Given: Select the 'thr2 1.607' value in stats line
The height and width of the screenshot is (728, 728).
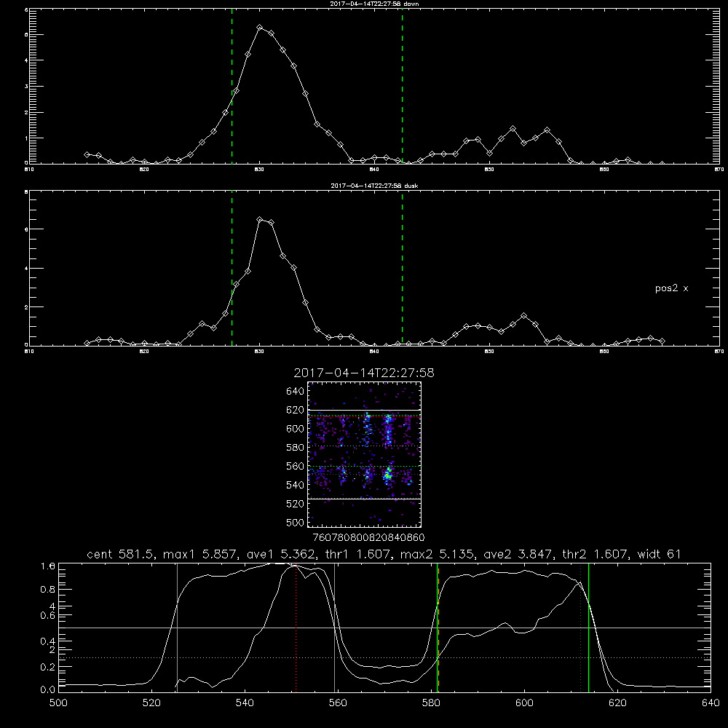Looking at the screenshot, I should (x=596, y=554).
